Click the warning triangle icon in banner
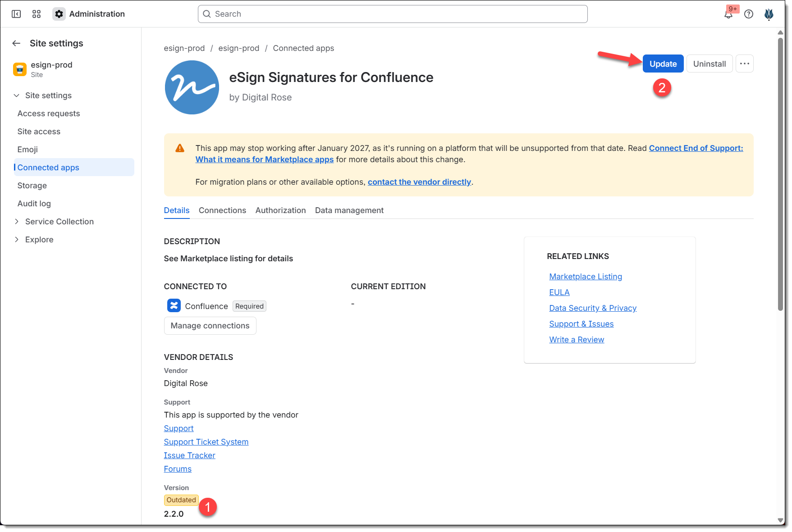792x532 pixels. [180, 148]
